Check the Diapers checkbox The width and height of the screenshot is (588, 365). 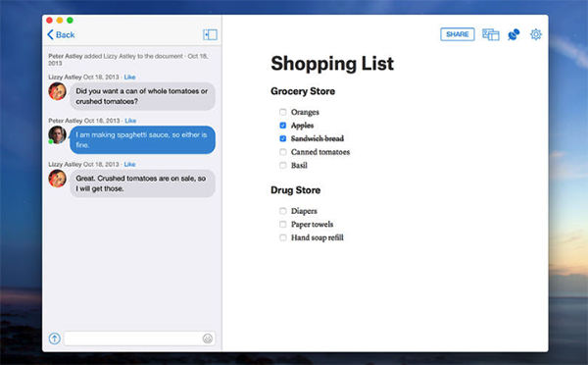pyautogui.click(x=283, y=211)
